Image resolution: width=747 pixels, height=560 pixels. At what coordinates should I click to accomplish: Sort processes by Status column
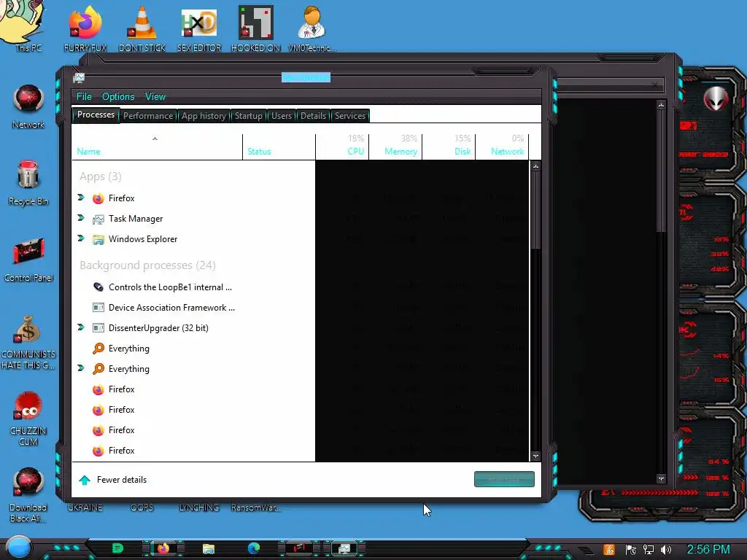279,147
